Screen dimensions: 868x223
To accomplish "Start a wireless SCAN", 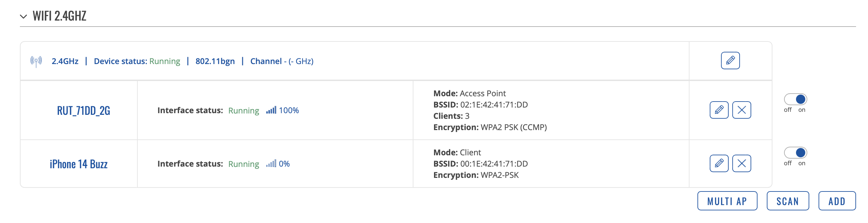I will click(x=788, y=201).
